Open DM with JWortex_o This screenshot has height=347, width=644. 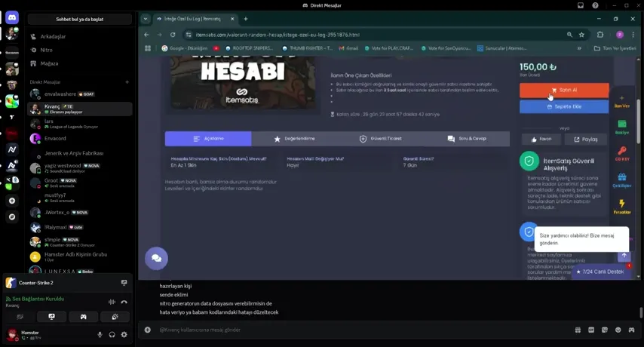80,212
